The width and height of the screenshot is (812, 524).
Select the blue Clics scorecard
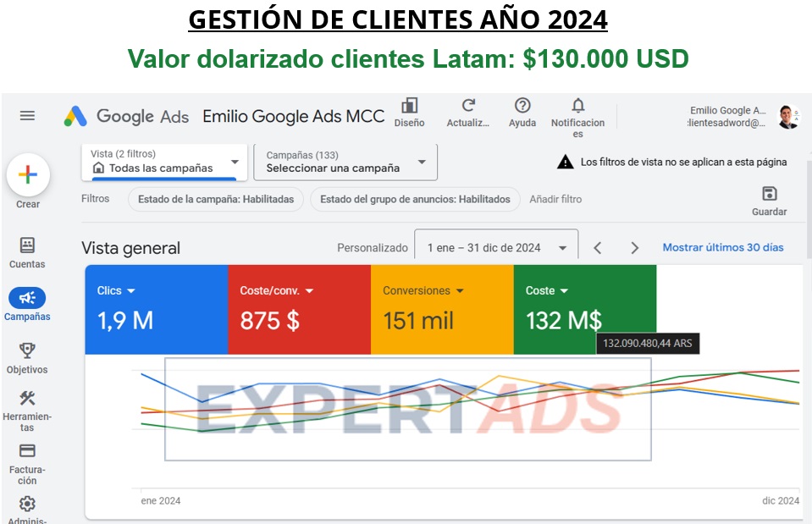[x=157, y=310]
